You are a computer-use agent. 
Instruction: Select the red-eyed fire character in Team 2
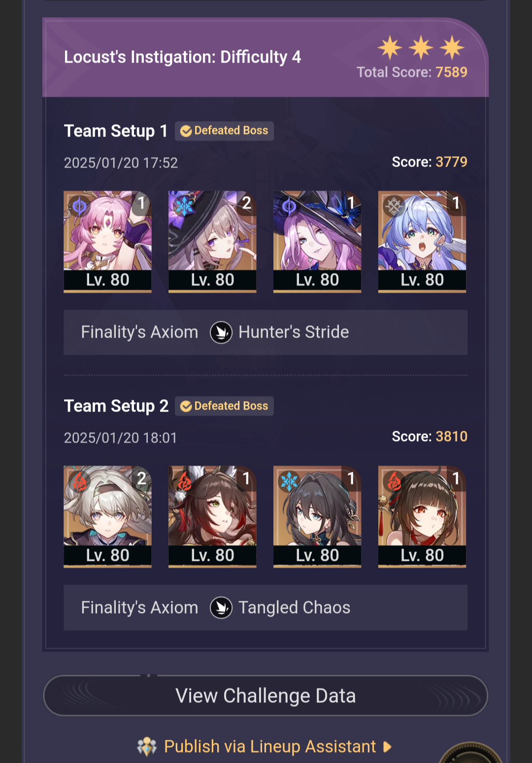422,517
